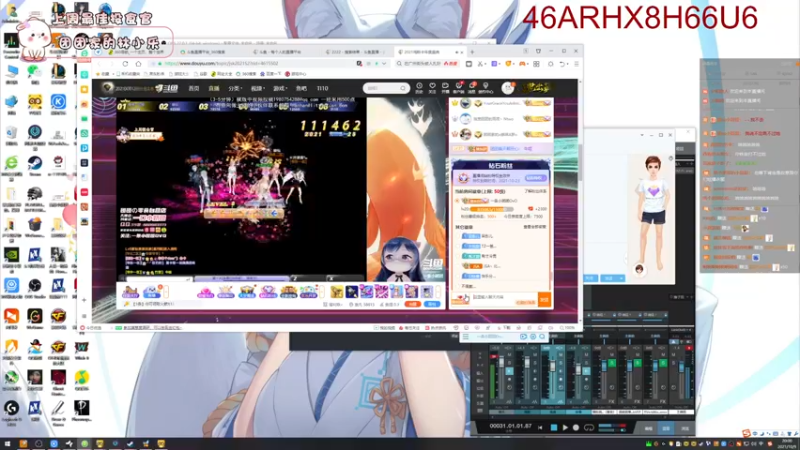Arm record on mixer channel 1
Viewport: 800px width, 450px height.
[510, 379]
